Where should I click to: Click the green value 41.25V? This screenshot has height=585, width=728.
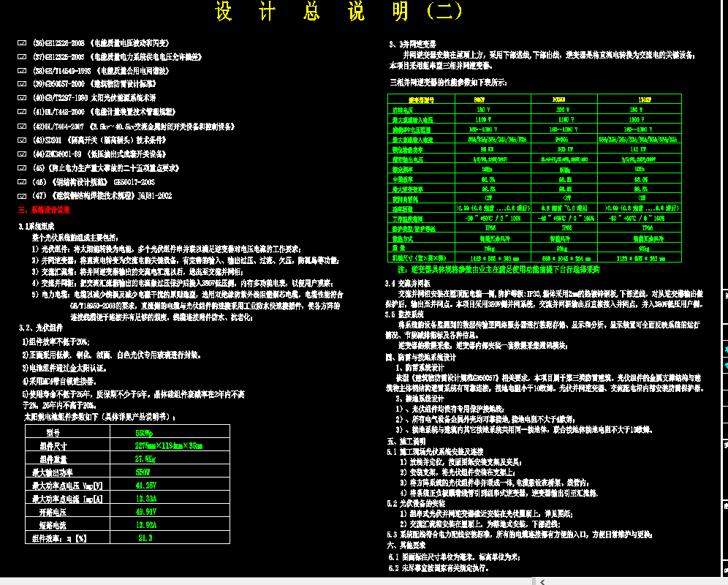pos(145,486)
